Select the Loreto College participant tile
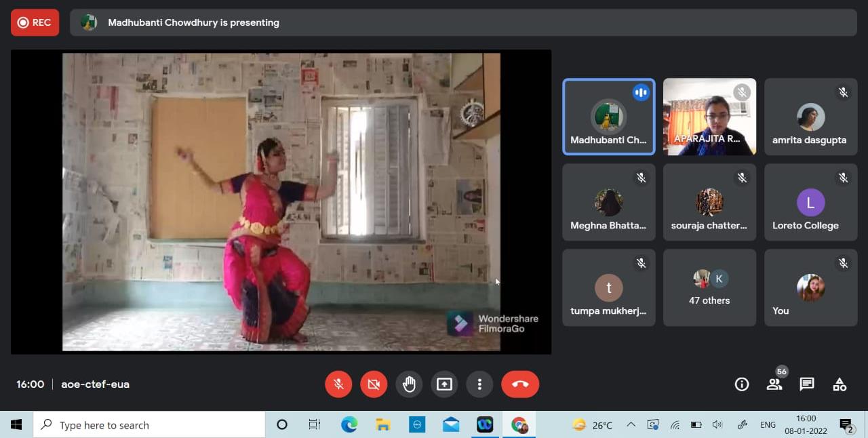Viewport: 868px width, 438px height. click(x=810, y=202)
